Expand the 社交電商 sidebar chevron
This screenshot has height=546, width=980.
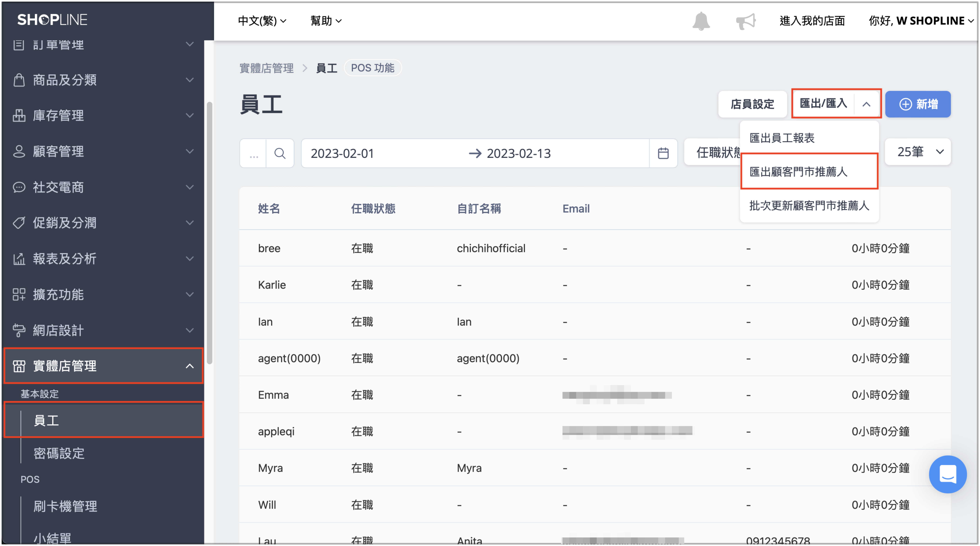(189, 187)
